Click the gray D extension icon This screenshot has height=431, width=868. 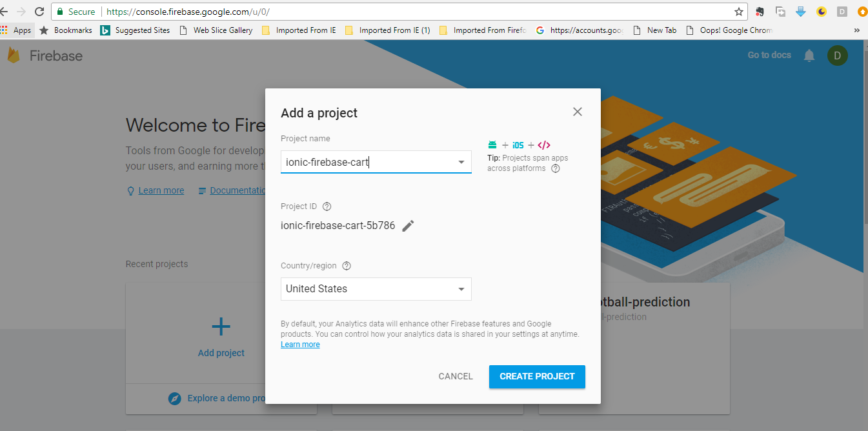pyautogui.click(x=842, y=12)
